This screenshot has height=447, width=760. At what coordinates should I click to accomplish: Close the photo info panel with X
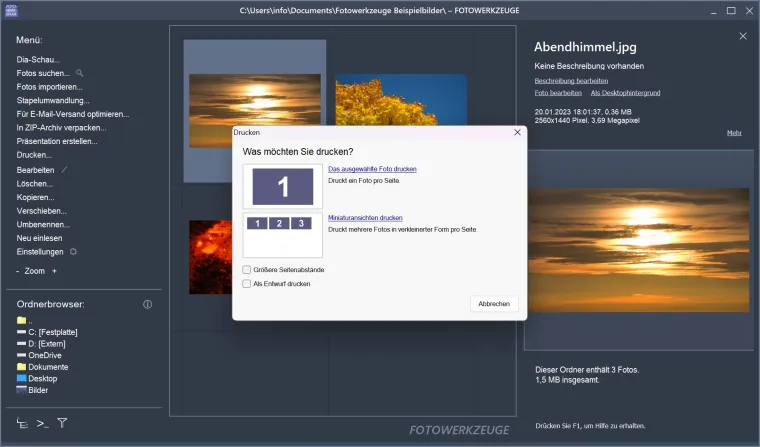pos(742,36)
